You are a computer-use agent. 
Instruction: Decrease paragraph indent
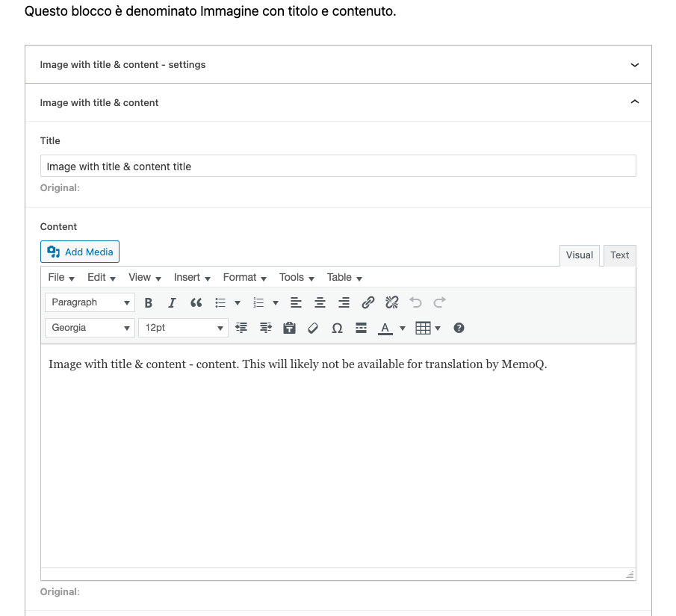point(241,328)
